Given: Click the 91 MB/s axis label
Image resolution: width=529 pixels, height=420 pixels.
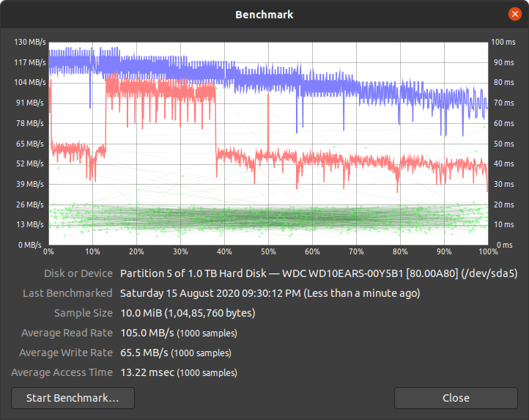Looking at the screenshot, I should coord(30,103).
